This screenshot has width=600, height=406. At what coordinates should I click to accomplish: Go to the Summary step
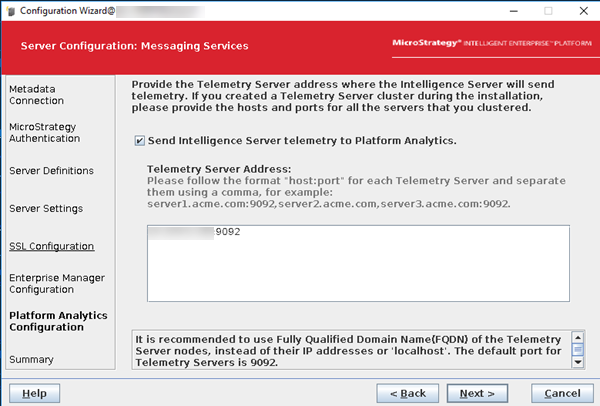click(x=31, y=359)
